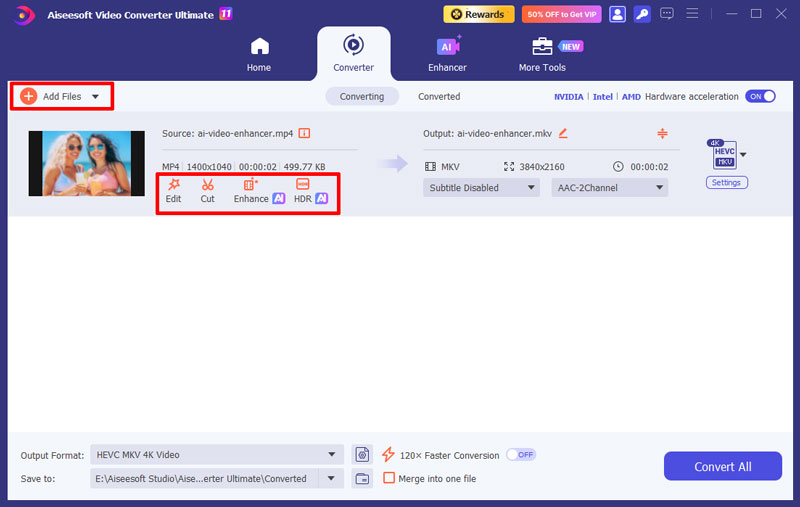This screenshot has width=800, height=507.
Task: Click the Convert All button
Action: [722, 467]
